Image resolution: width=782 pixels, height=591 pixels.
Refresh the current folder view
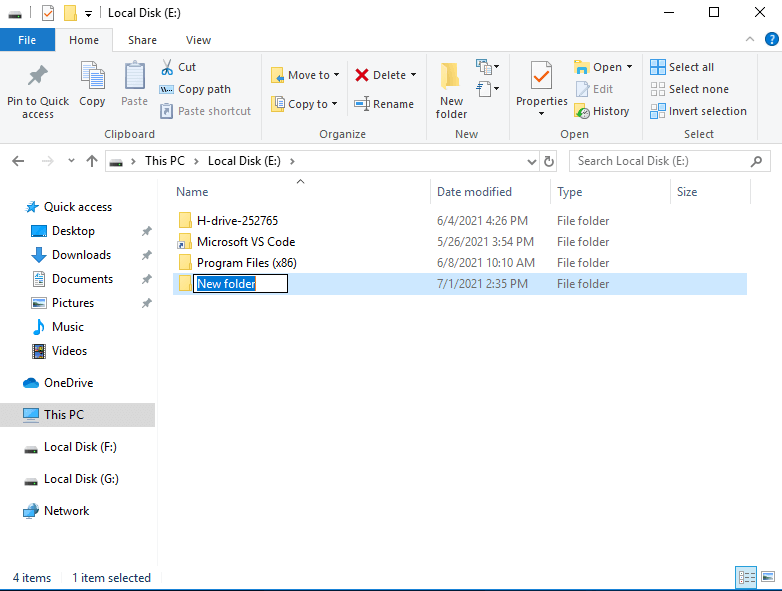[x=549, y=161]
